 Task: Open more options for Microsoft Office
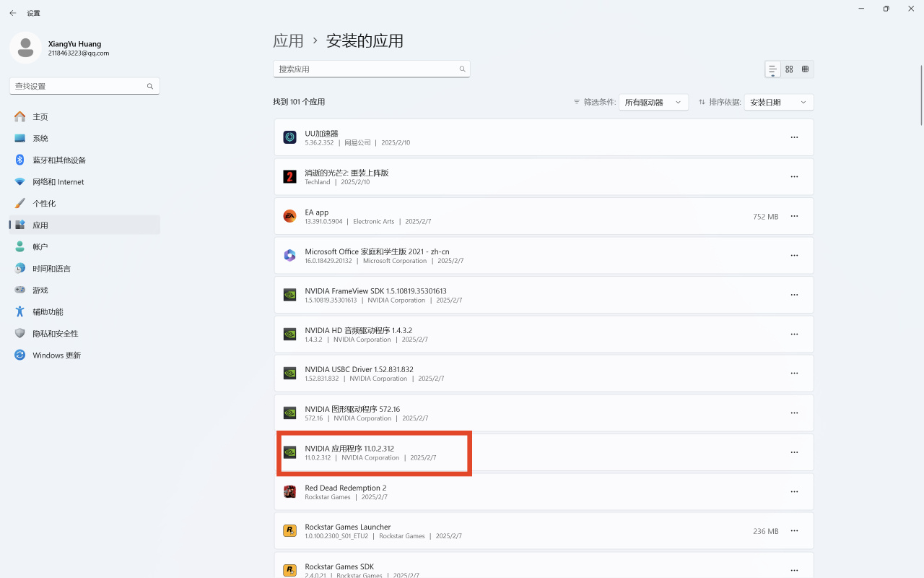point(794,255)
